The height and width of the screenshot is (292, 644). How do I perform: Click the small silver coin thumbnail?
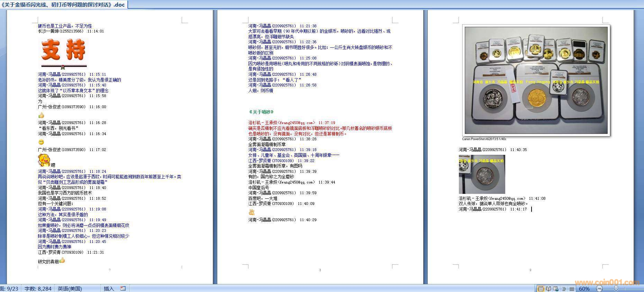tap(482, 175)
